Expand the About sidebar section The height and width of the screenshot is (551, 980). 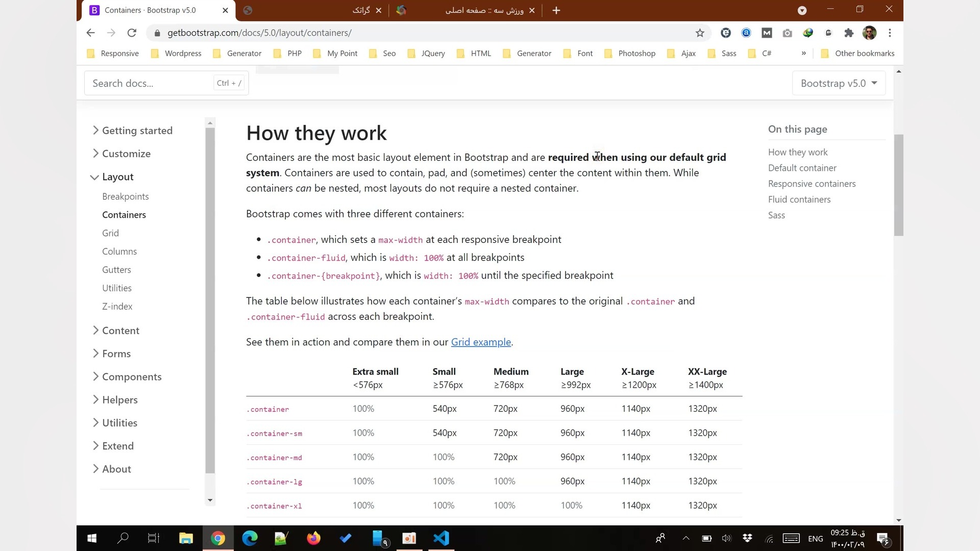(112, 469)
